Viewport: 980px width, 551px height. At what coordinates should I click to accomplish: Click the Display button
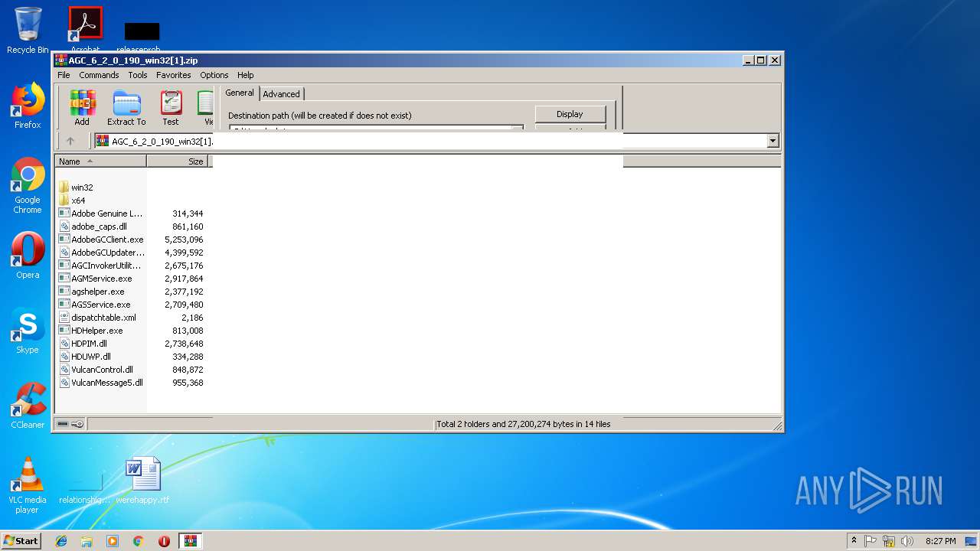(x=570, y=114)
